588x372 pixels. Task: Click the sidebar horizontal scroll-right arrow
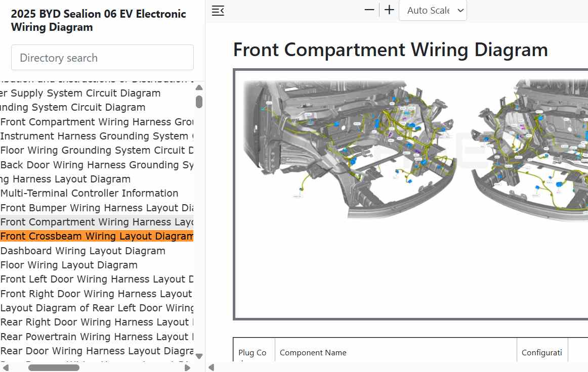(x=188, y=368)
